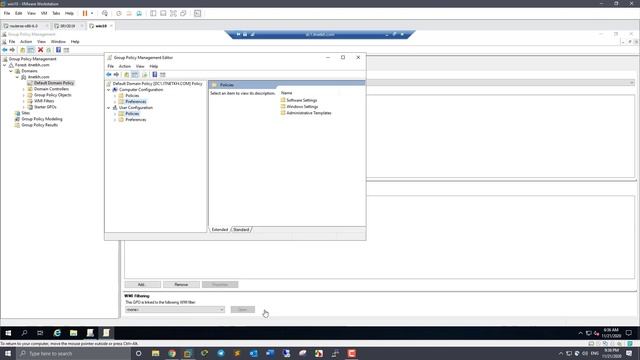This screenshot has width=640, height=360.
Task: Click the Name column header
Action: click(x=287, y=93)
